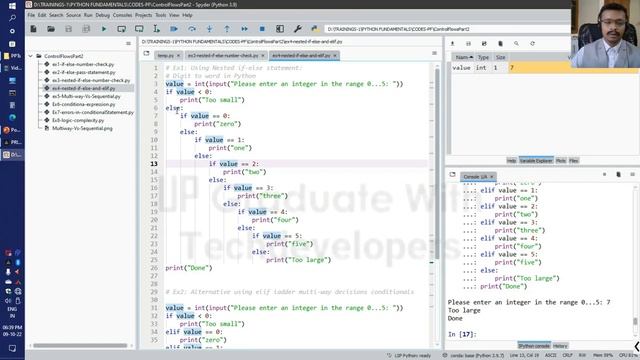640x360 pixels.
Task: Click the Windows Start button
Action: pos(12,6)
